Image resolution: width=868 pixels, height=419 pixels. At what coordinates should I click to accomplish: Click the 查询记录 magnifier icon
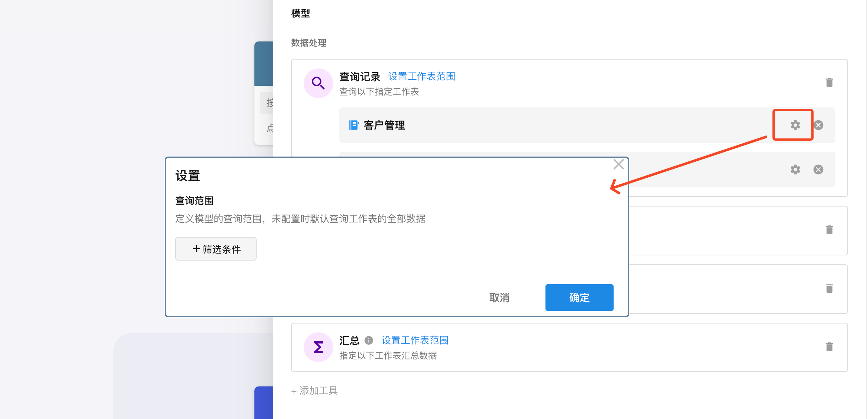(318, 83)
